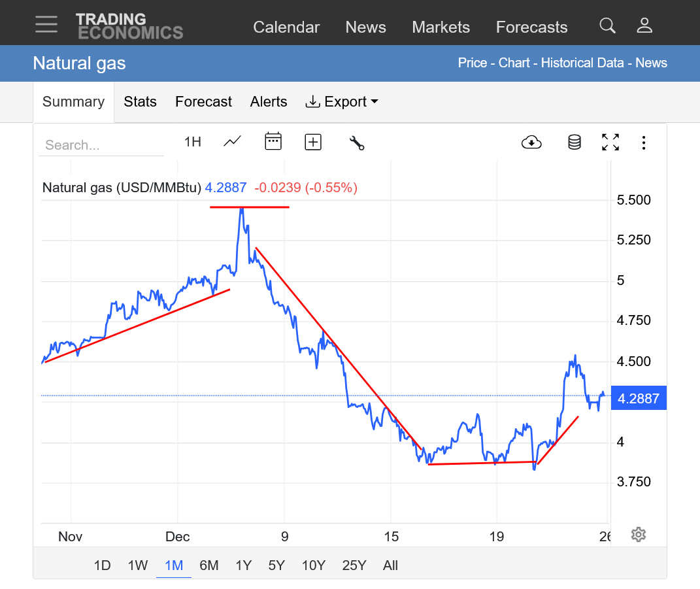Switch to the Stats tab
This screenshot has height=589, width=700.
point(140,102)
